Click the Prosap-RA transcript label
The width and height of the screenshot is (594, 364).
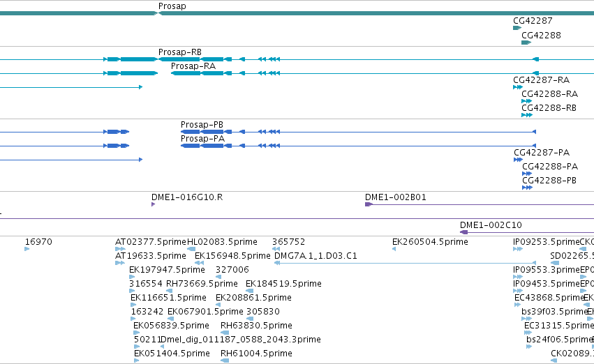(x=193, y=66)
